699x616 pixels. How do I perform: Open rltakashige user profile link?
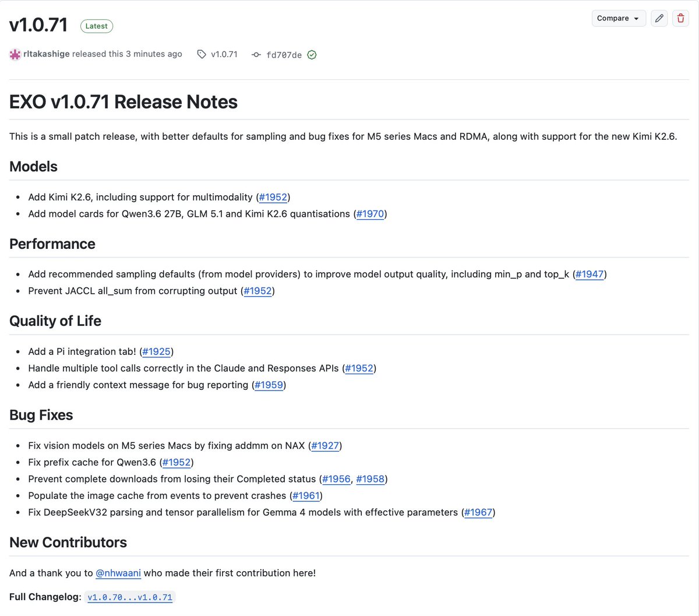(x=47, y=54)
